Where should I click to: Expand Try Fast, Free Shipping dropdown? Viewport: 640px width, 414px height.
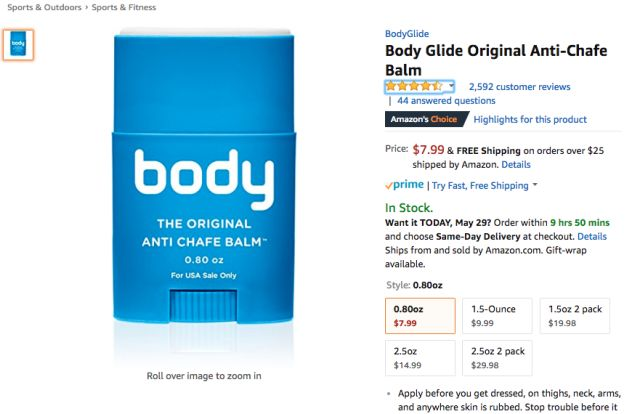[x=535, y=185]
